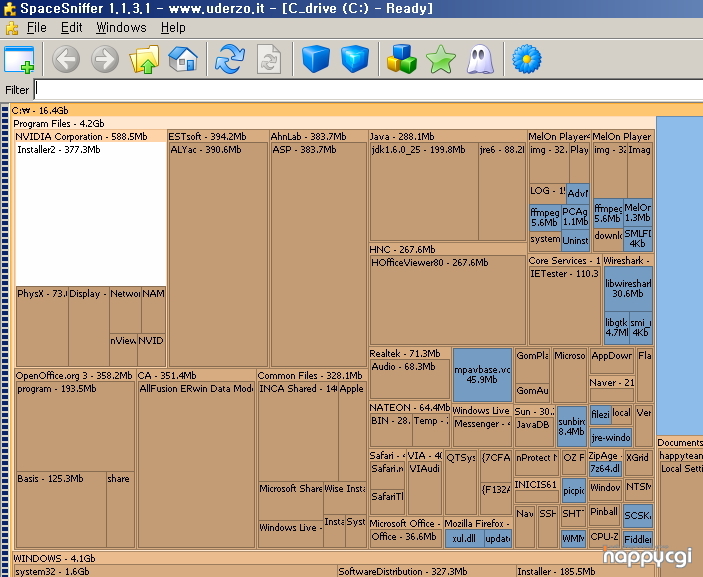Start a rescan with the blue arrows icon
This screenshot has height=577, width=703.
230,59
